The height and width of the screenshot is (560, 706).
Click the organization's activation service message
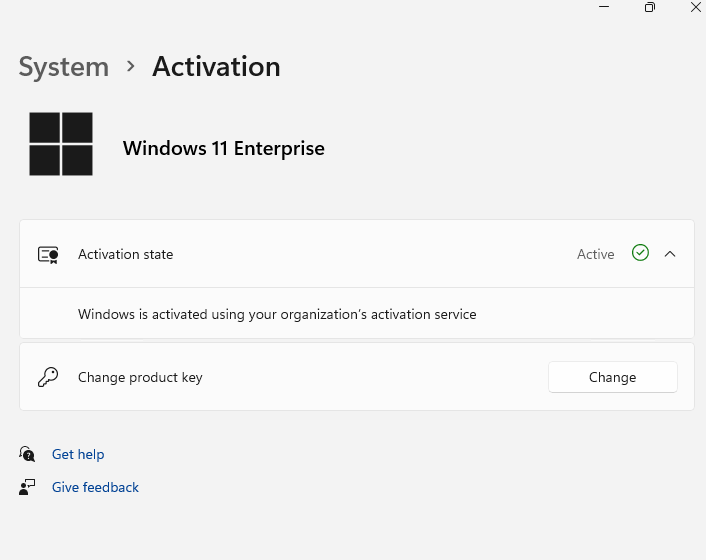point(277,314)
